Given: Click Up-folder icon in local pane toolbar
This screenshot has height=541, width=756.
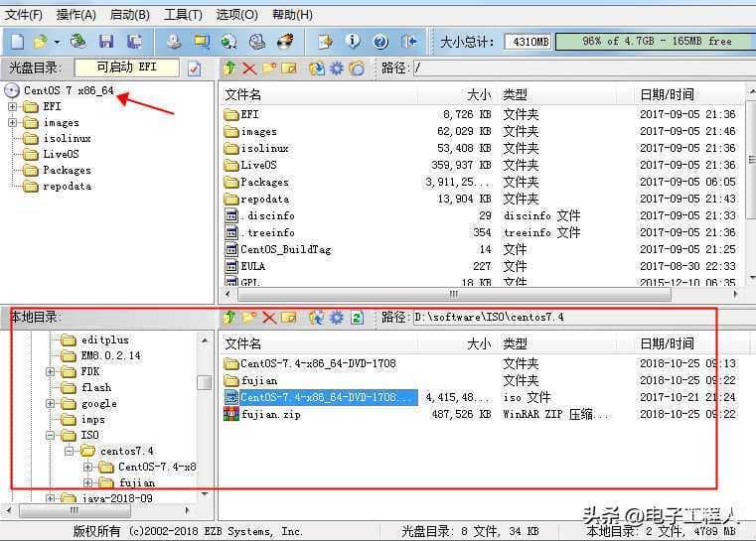Looking at the screenshot, I should click(x=229, y=318).
